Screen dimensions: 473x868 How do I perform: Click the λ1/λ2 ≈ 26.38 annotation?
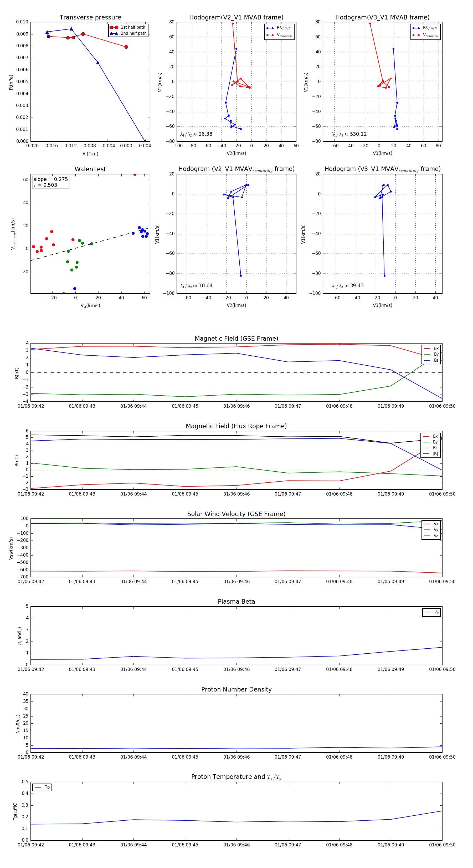tap(196, 134)
